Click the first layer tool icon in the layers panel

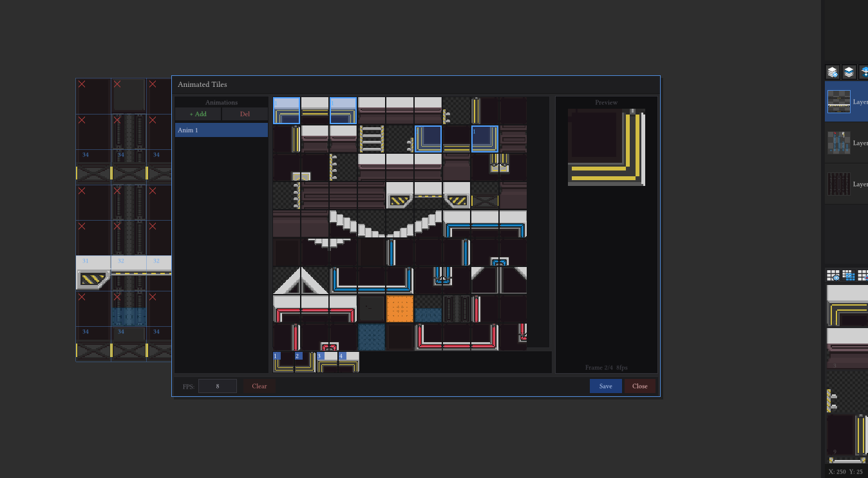833,72
